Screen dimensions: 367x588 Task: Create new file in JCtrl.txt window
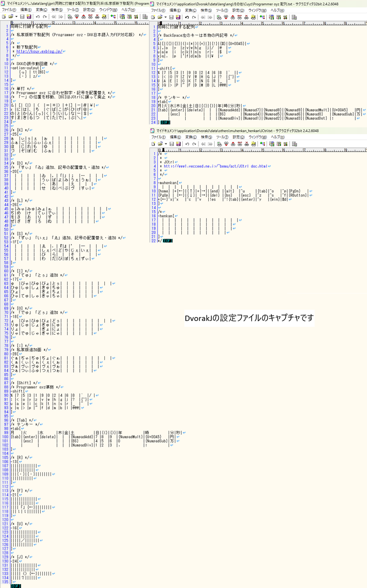tap(153, 144)
